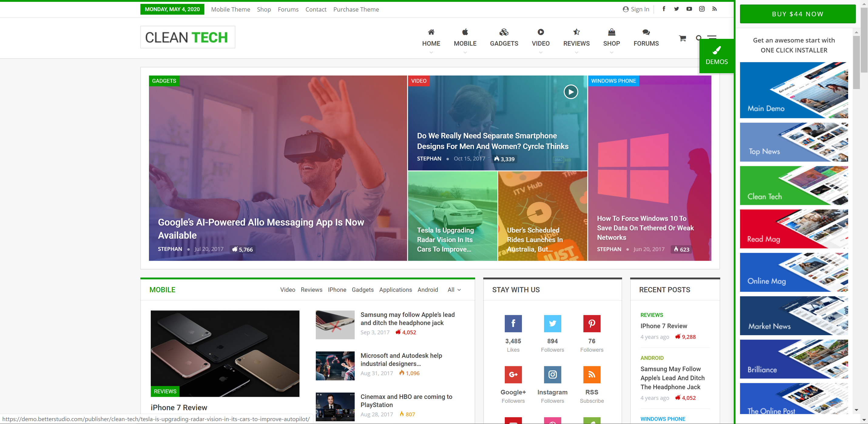Image resolution: width=868 pixels, height=424 pixels.
Task: Select the Brilliance demo thumbnail
Action: [794, 359]
